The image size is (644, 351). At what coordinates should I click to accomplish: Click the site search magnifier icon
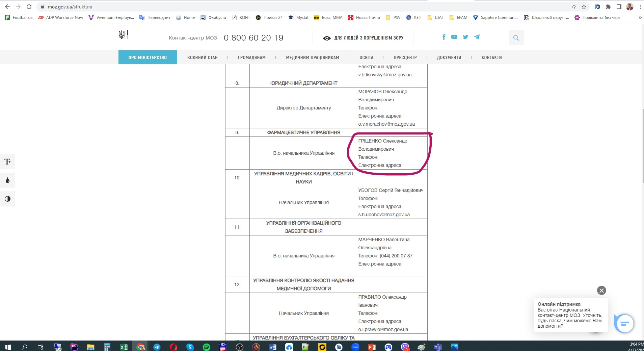click(516, 38)
